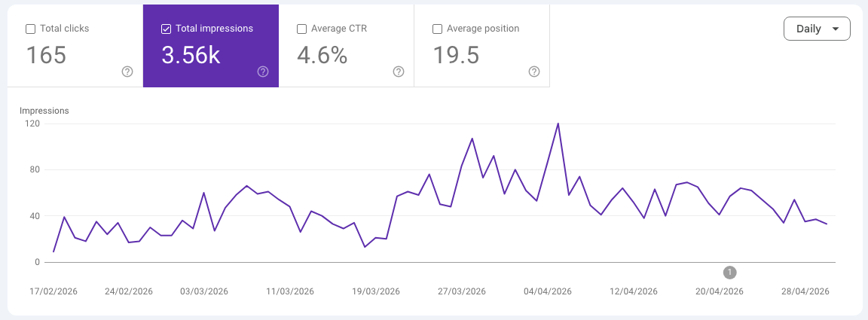Open help icon in Total impressions card

[263, 72]
